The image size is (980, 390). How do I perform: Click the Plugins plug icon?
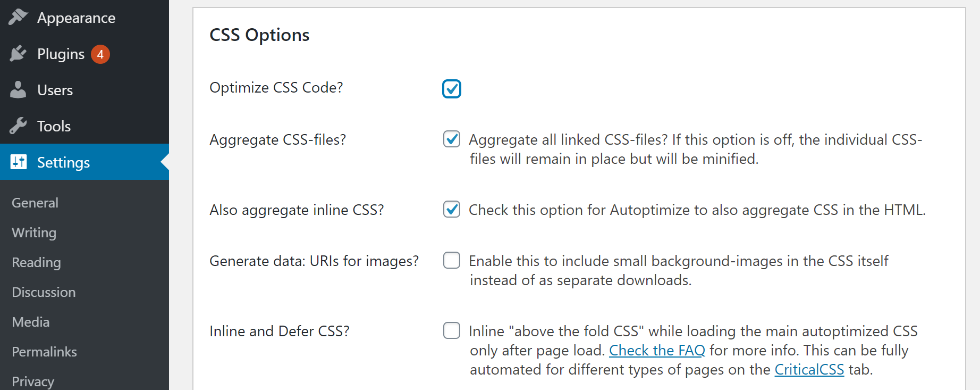pos(18,53)
